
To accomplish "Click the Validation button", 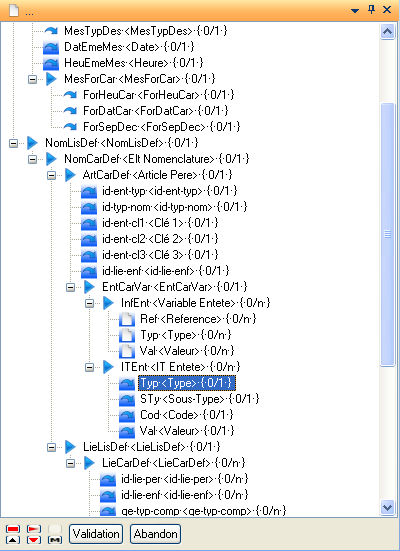I will click(x=96, y=534).
